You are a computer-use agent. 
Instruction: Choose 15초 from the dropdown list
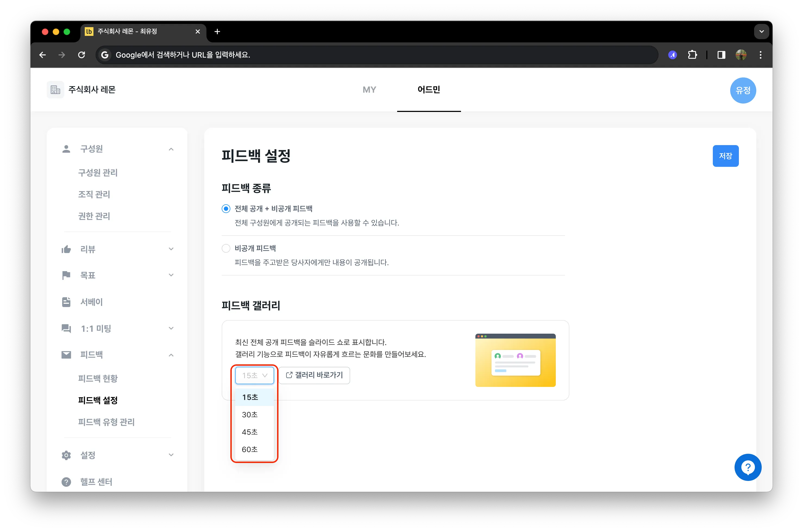(x=255, y=397)
